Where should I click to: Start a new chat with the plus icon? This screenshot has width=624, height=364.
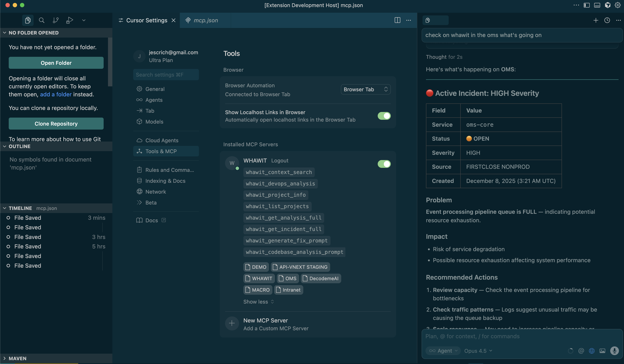pos(596,20)
